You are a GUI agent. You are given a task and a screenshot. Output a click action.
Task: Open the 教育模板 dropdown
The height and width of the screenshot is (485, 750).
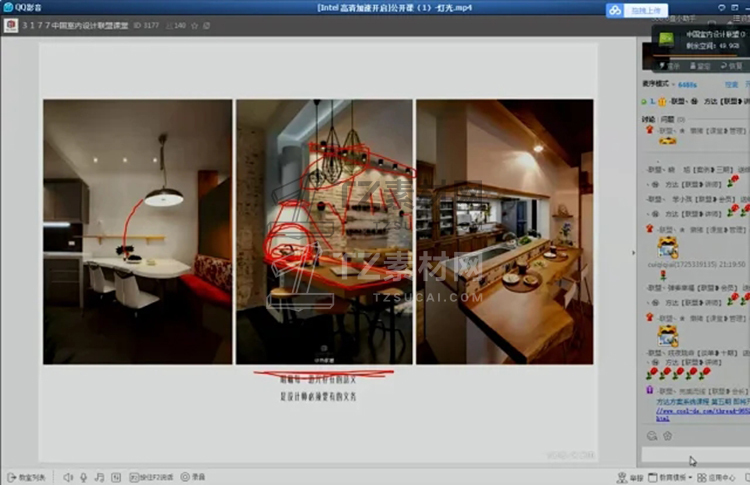click(x=670, y=477)
